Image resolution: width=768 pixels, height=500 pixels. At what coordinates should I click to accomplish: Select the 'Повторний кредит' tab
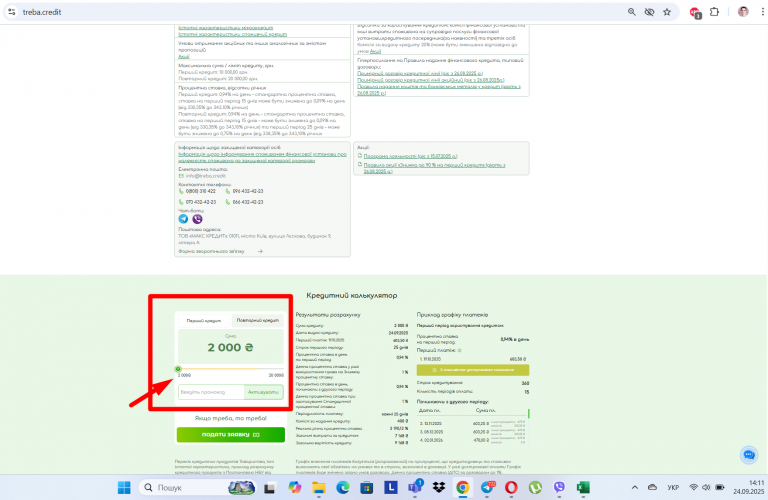[x=258, y=320]
